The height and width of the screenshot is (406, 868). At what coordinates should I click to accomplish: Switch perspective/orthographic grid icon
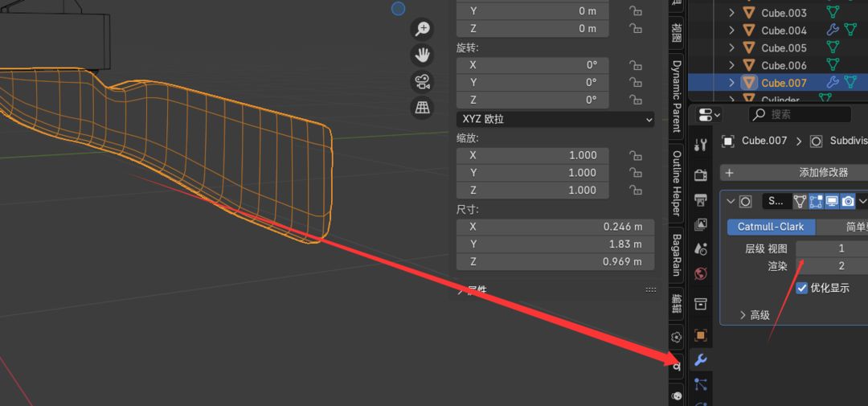pos(422,107)
